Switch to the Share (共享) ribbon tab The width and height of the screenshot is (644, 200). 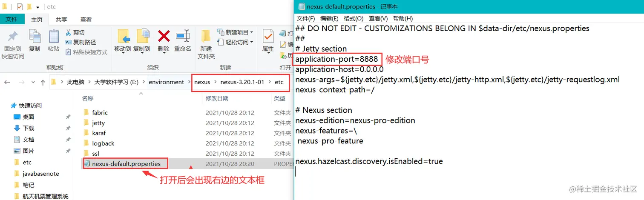(61, 20)
